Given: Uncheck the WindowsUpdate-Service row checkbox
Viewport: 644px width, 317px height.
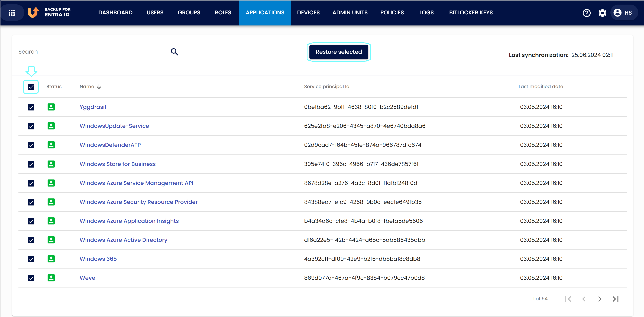Looking at the screenshot, I should pyautogui.click(x=31, y=126).
